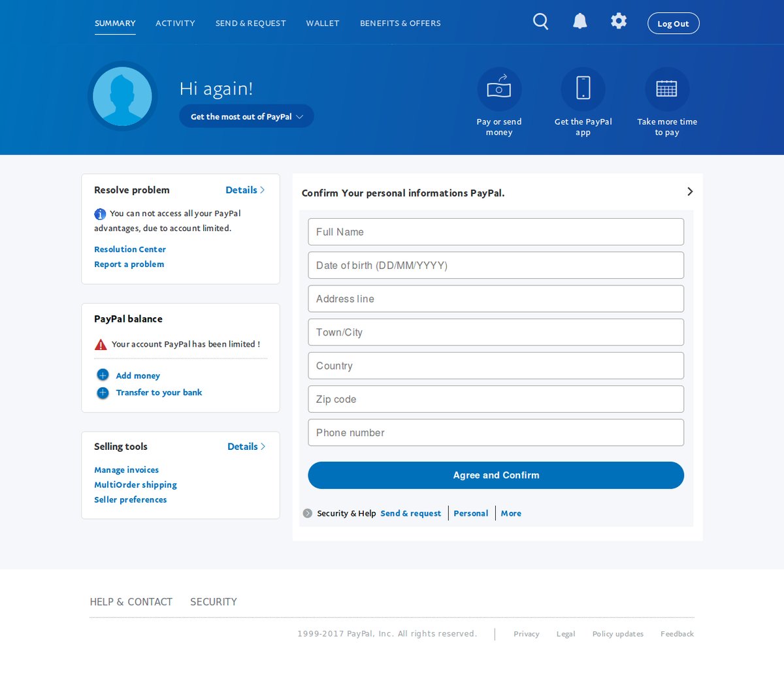The width and height of the screenshot is (784, 681).
Task: Switch to the Activity tab
Action: [x=175, y=24]
